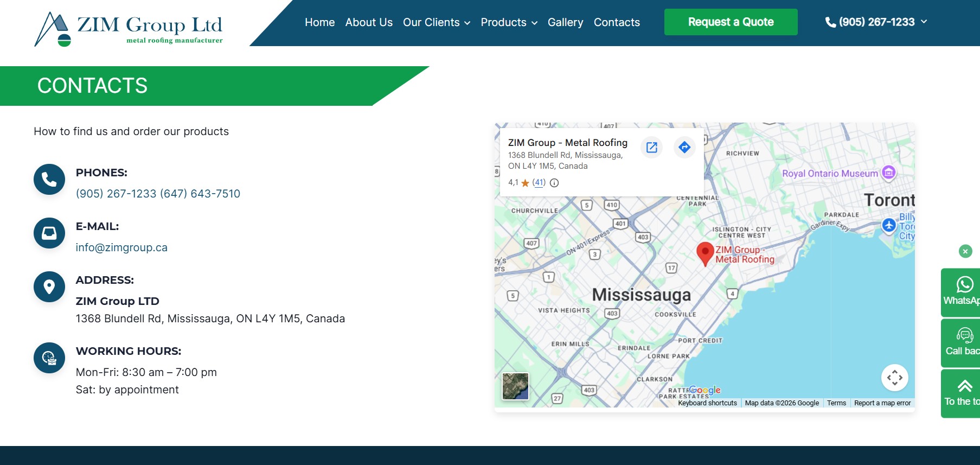
Task: Open larger map via external link icon
Action: click(652, 147)
